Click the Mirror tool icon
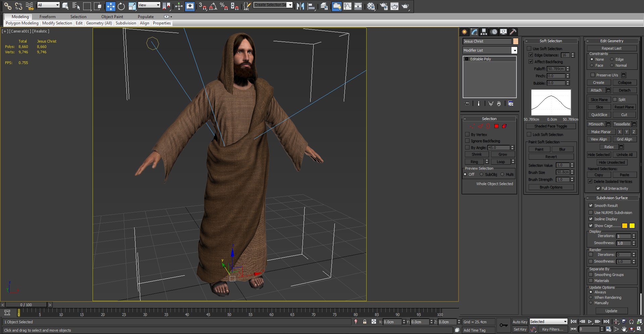644x334 pixels. tap(300, 6)
